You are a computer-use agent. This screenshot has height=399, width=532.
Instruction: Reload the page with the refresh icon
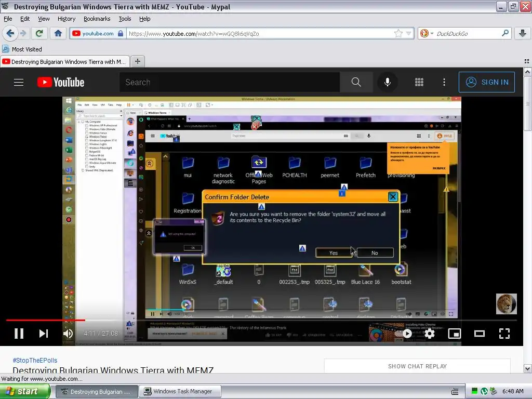click(x=39, y=33)
